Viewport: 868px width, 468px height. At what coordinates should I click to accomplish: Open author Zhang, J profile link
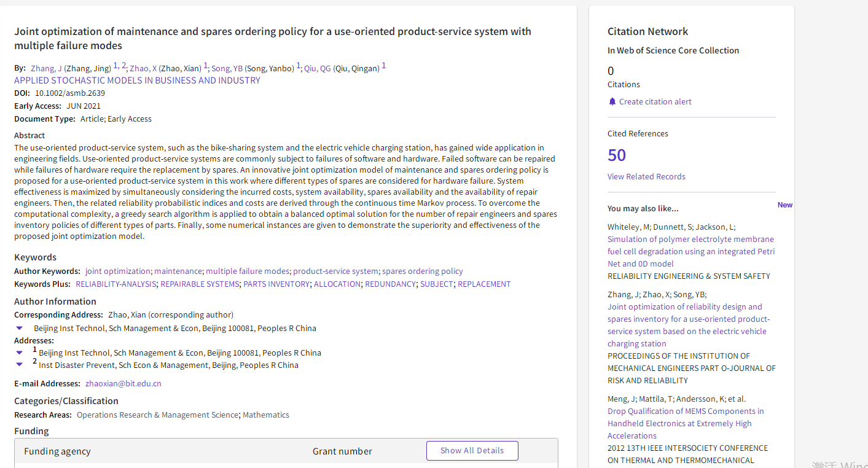[x=46, y=68]
